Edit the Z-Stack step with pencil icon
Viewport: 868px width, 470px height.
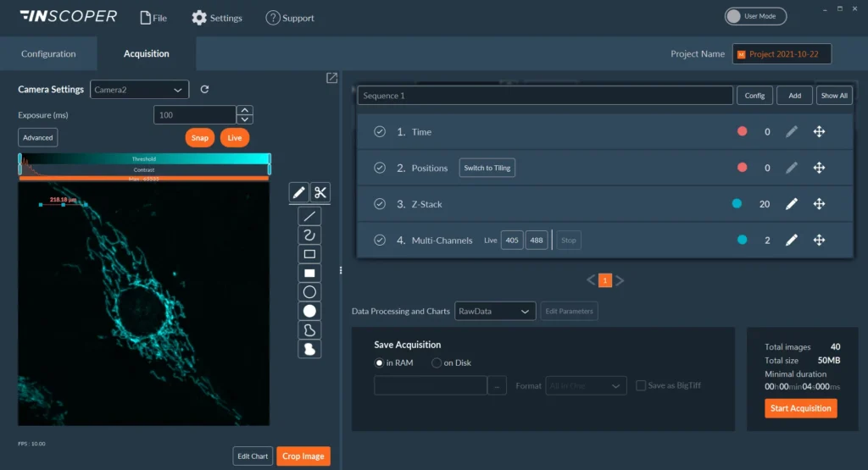pos(791,204)
